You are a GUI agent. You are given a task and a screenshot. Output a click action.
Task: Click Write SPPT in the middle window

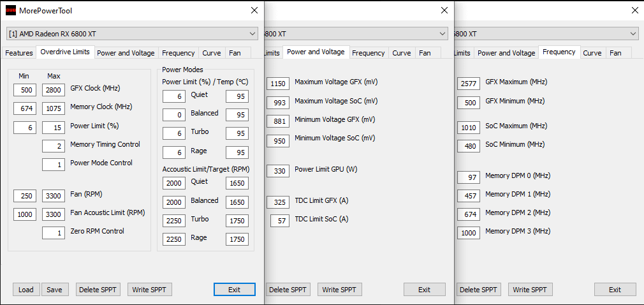pyautogui.click(x=340, y=290)
